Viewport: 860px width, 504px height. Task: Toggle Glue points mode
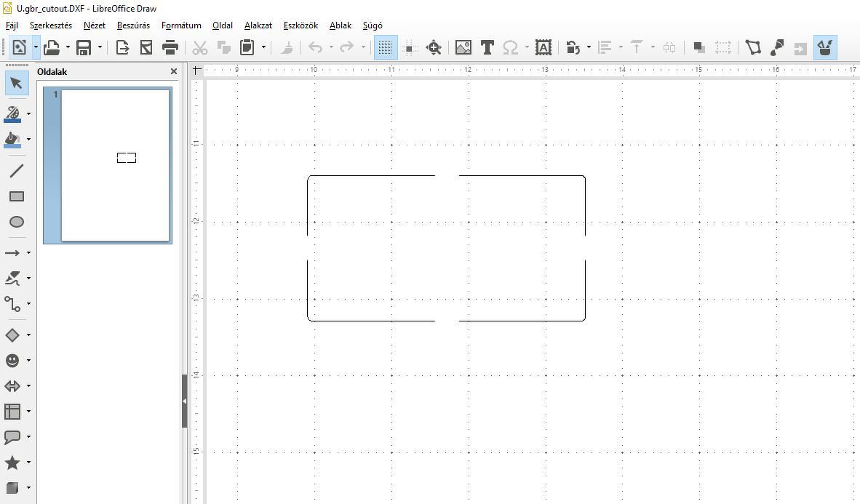777,48
